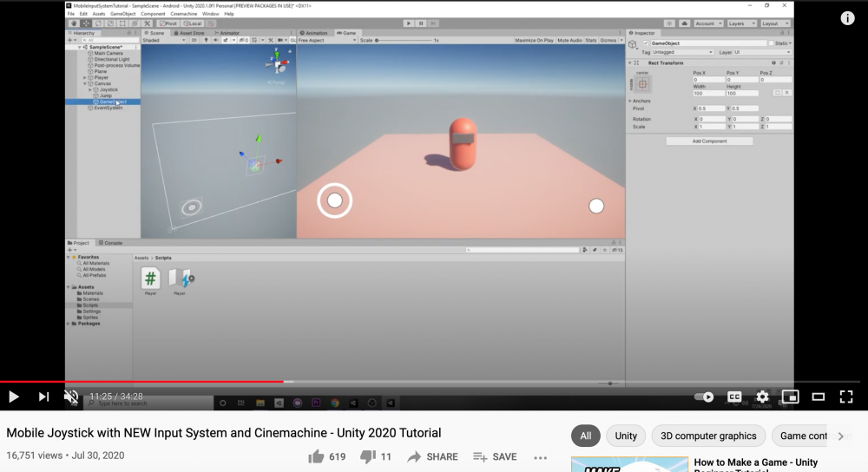The width and height of the screenshot is (868, 472).
Task: Select the Rotate tool in Unity toolbar
Action: pyautogui.click(x=98, y=23)
